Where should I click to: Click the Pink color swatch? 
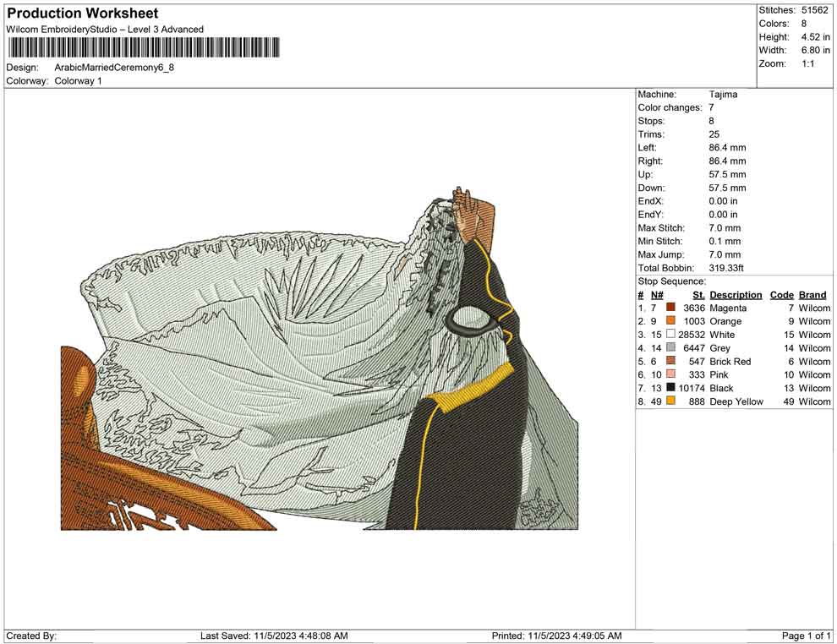click(670, 374)
